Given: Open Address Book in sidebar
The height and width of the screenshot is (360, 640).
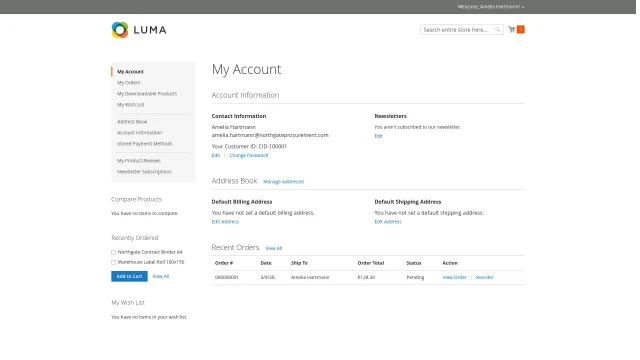Looking at the screenshot, I should point(132,122).
